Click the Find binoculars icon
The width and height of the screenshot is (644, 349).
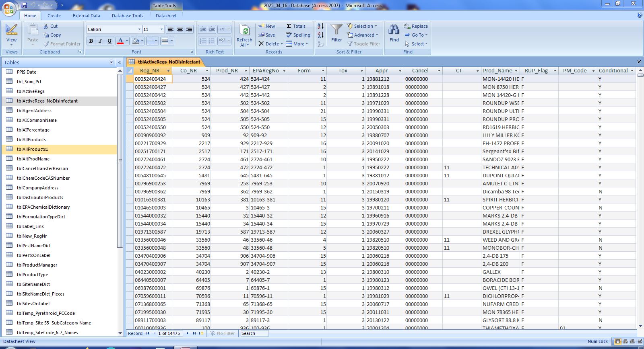coord(394,29)
